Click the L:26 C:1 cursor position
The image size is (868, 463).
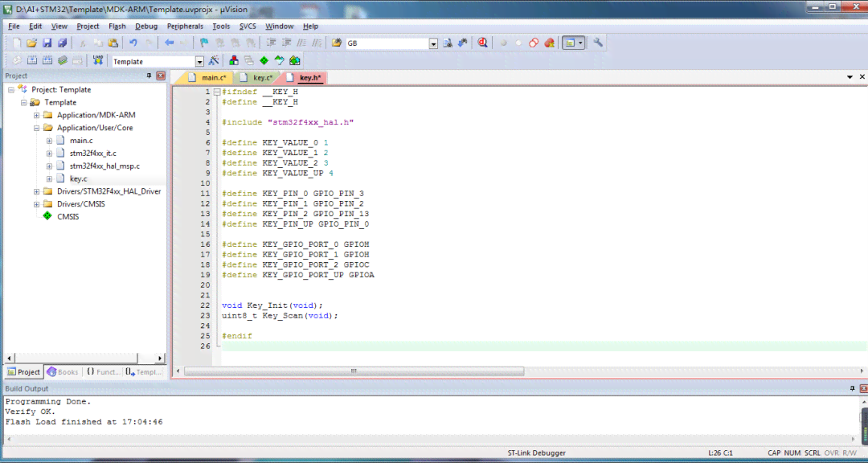click(720, 453)
